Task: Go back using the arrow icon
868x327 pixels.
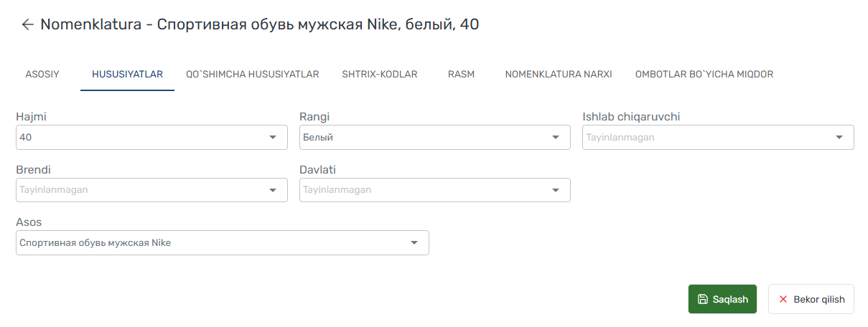Action: coord(27,25)
